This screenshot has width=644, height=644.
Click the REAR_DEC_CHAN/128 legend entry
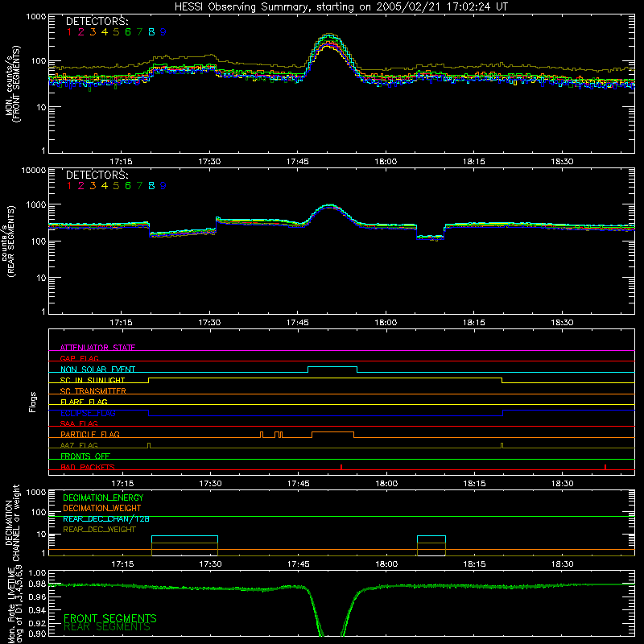106,518
